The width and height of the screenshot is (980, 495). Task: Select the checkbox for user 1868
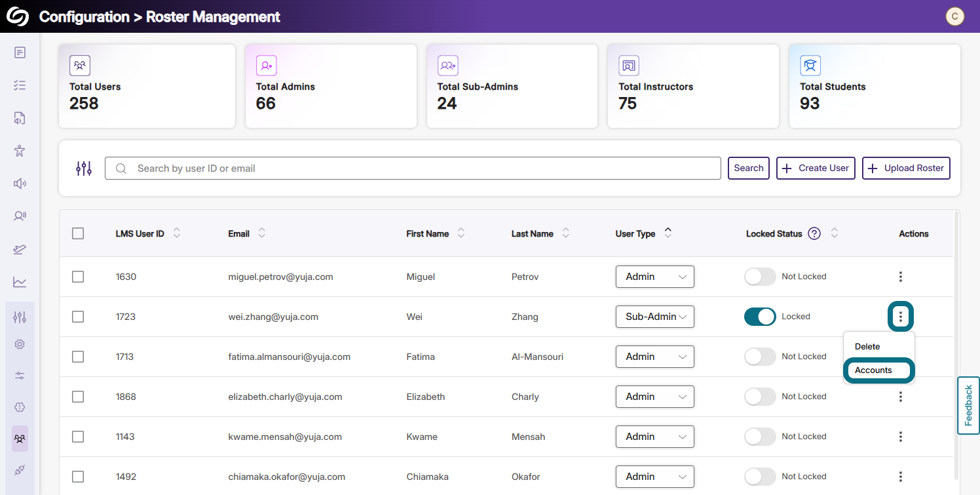pos(78,397)
